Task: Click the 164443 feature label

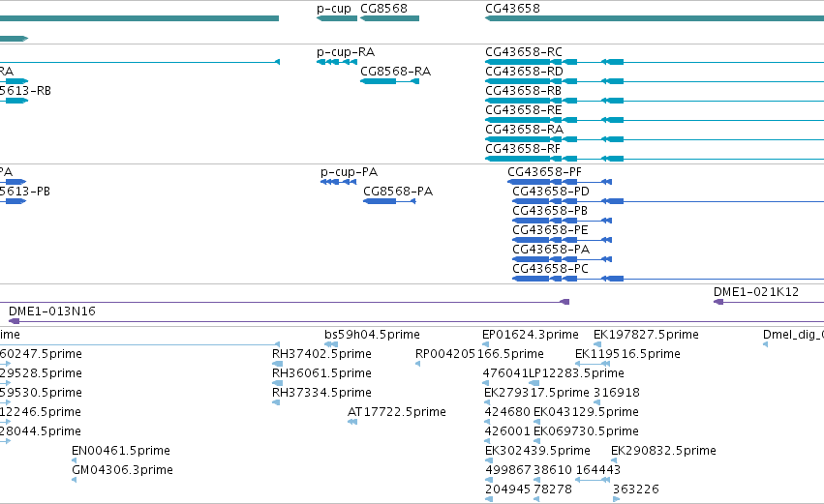Action: tap(598, 470)
